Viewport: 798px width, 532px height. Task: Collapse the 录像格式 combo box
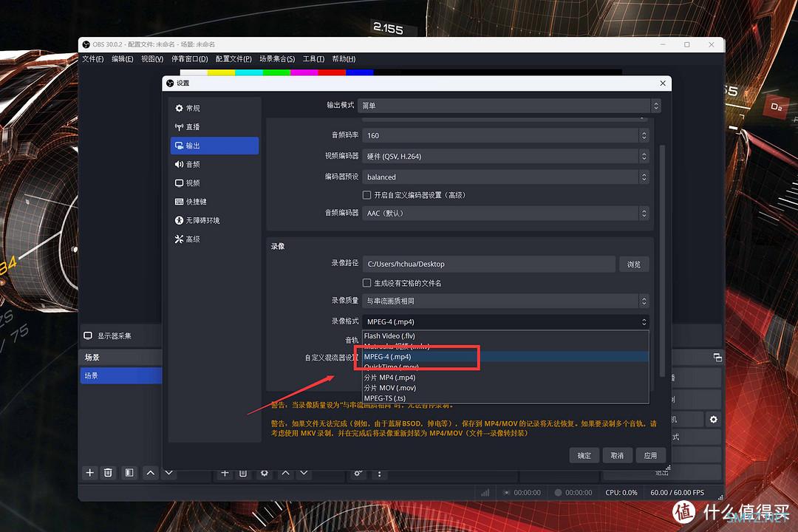[505, 321]
